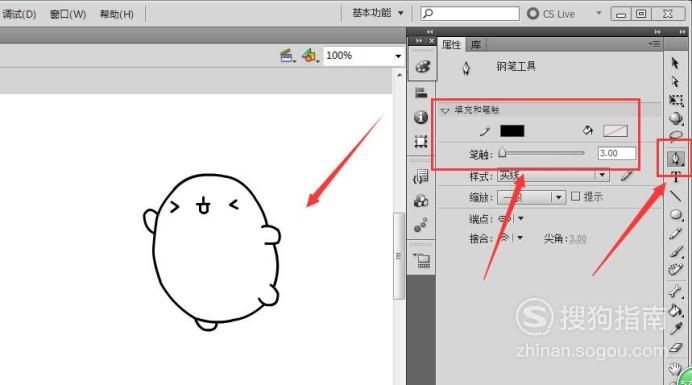
Task: Click the empty fill color swatch
Action: 615,131
